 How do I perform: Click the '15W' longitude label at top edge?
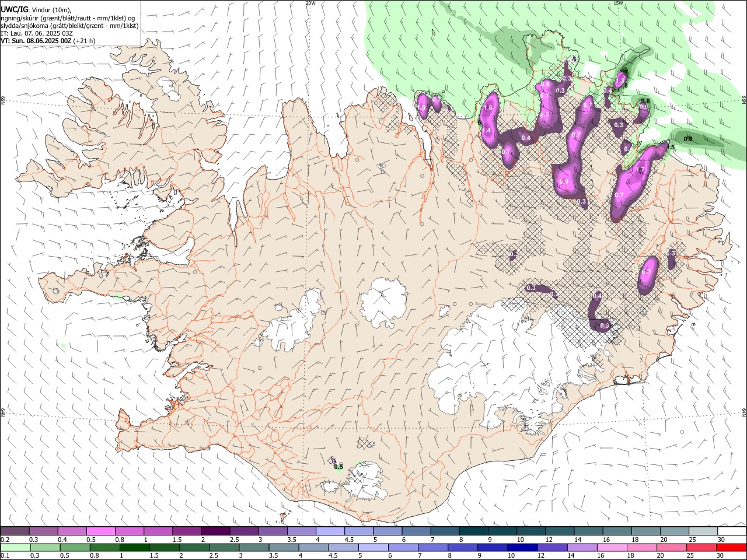[618, 3]
